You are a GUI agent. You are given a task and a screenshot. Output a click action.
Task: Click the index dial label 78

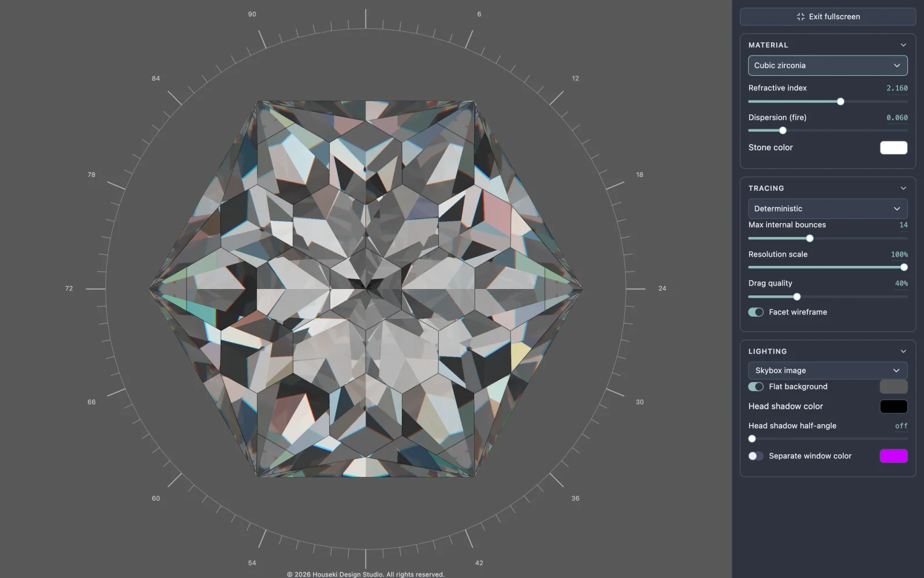tap(91, 175)
